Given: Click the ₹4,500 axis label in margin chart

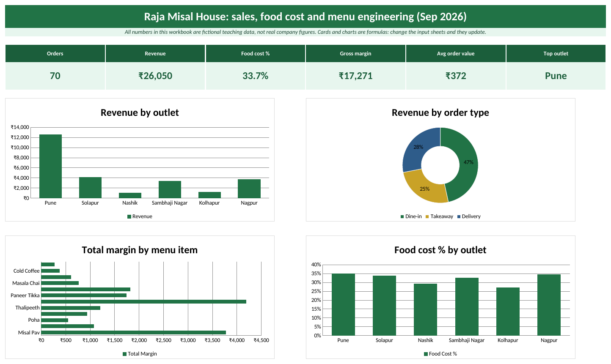Looking at the screenshot, I should pyautogui.click(x=261, y=340).
